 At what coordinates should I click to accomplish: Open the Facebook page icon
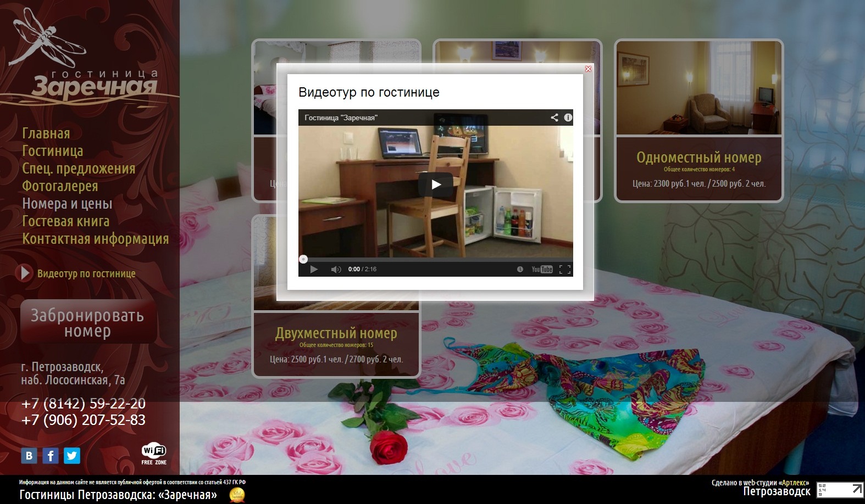click(51, 455)
